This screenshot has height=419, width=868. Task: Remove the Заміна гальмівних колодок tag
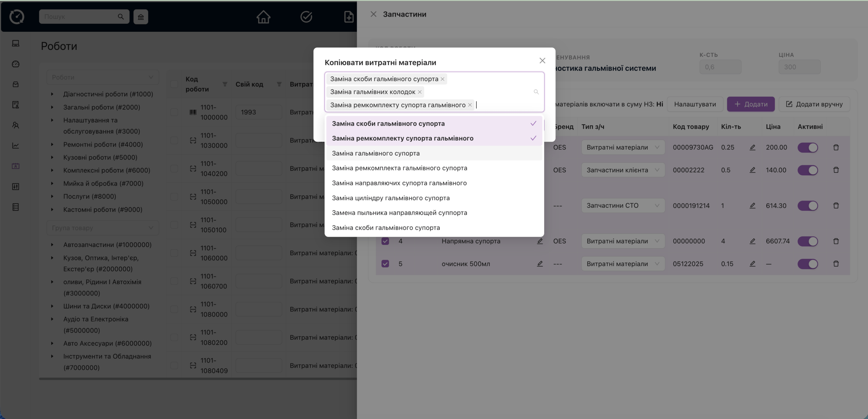click(x=420, y=92)
